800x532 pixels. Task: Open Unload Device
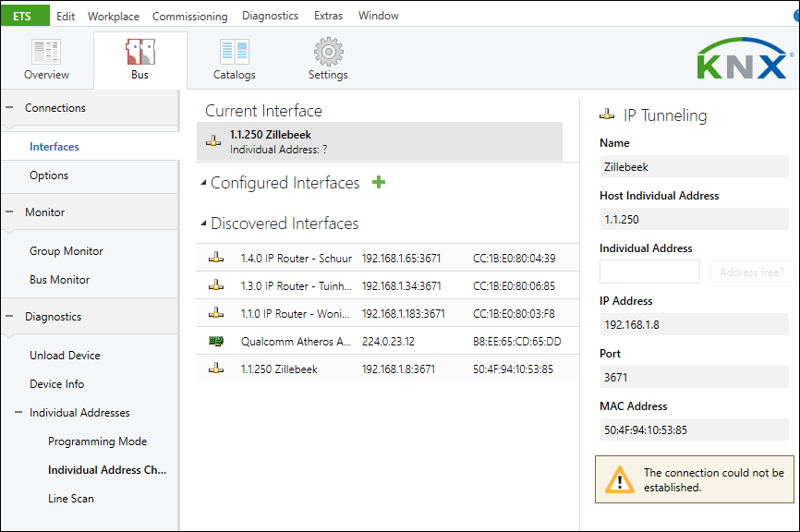[x=65, y=356]
